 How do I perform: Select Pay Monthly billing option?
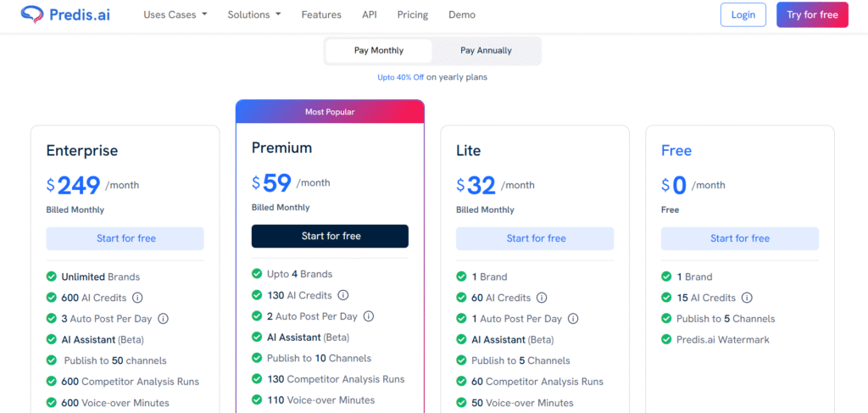(379, 51)
